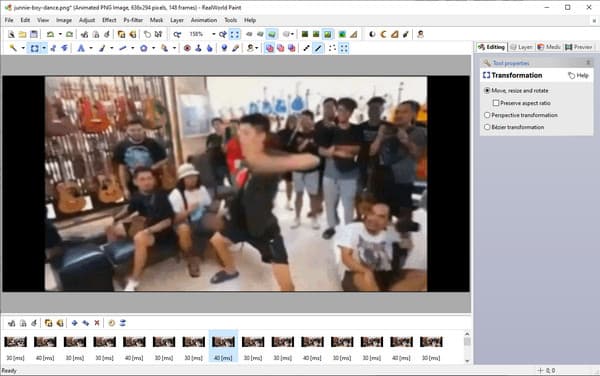Expand the magic wand tool dropdown arrow
Image resolution: width=600 pixels, height=376 pixels.
(x=23, y=48)
